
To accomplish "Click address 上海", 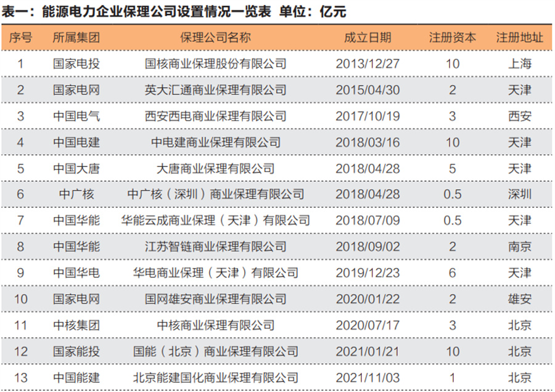I will [520, 63].
